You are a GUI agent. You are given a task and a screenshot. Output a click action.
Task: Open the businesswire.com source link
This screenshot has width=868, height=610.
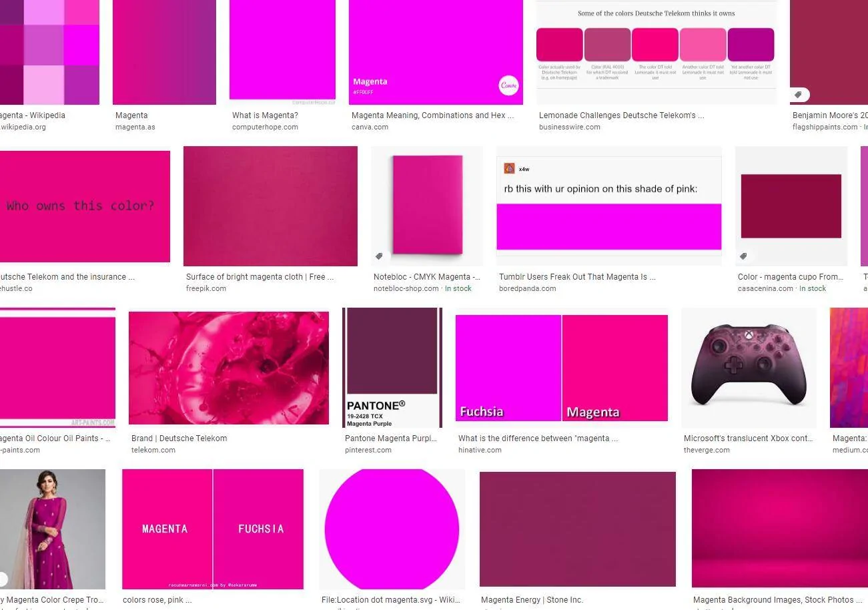pos(570,127)
